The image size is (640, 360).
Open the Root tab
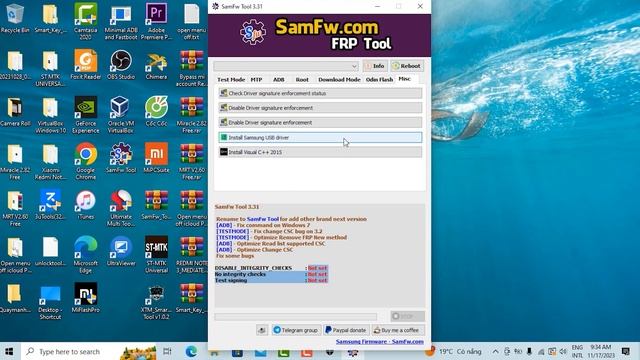point(302,79)
